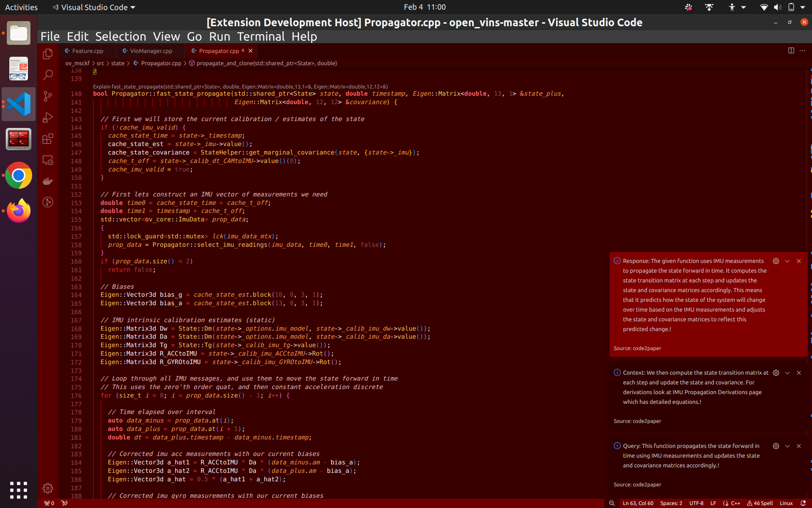This screenshot has height=508, width=812.
Task: Open the Run and Debug view
Action: pos(48,117)
